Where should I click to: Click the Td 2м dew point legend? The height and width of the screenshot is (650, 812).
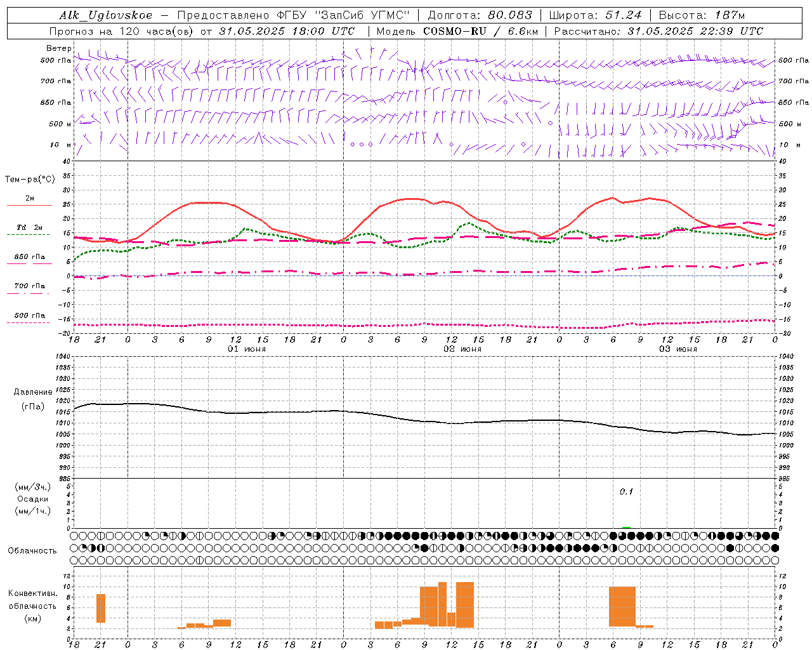point(29,227)
